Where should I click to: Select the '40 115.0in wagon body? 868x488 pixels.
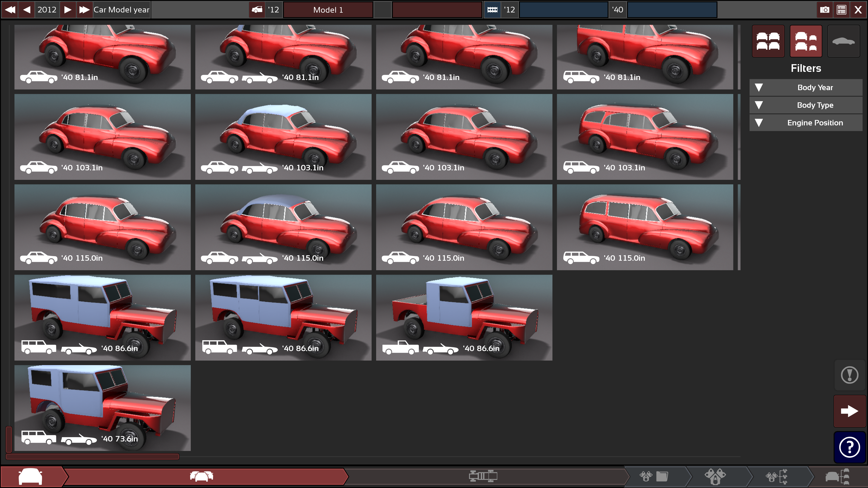(x=645, y=227)
